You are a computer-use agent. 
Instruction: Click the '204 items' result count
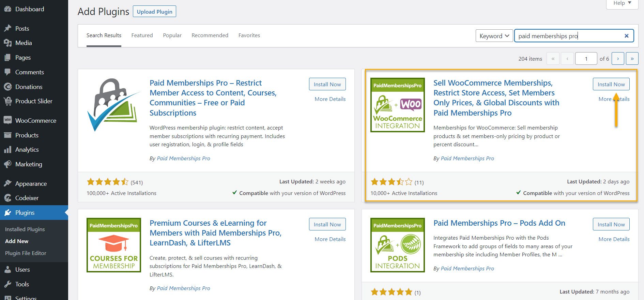pyautogui.click(x=530, y=59)
